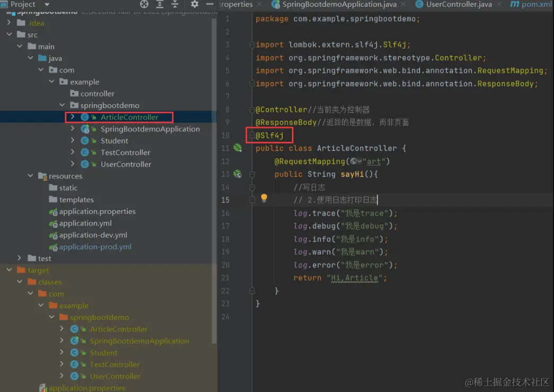Expand the .idea folder

tap(9, 23)
